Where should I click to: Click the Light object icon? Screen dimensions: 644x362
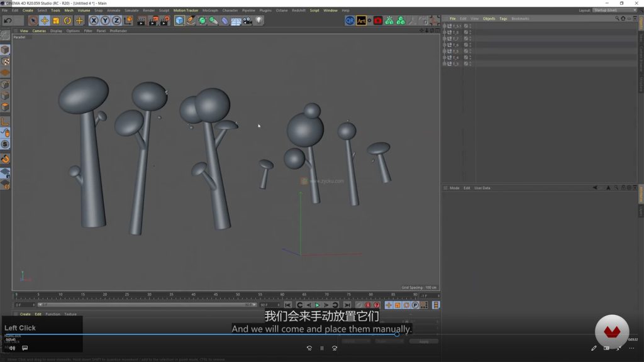258,21
